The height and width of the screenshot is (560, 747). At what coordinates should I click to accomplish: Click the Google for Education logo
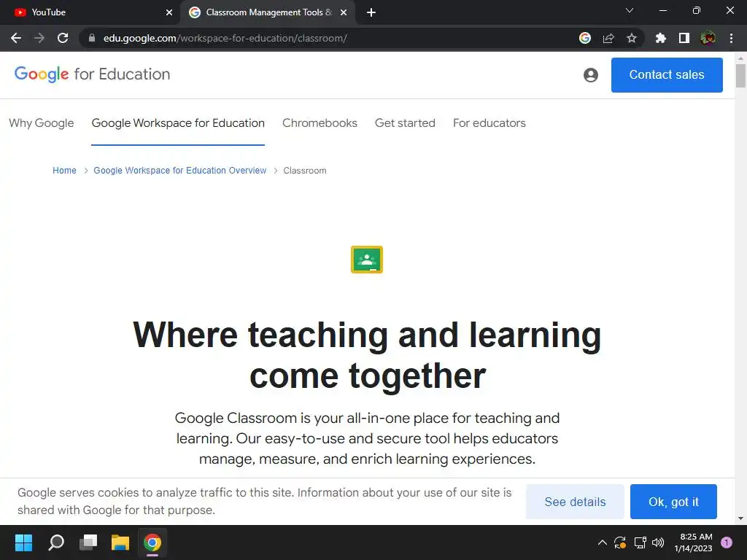point(93,74)
